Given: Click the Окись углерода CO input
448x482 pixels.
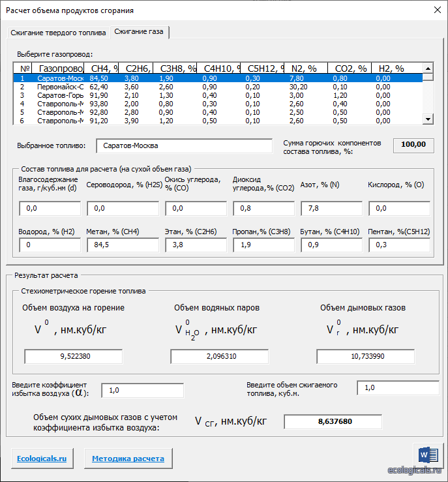Looking at the screenshot, I should (x=196, y=209).
